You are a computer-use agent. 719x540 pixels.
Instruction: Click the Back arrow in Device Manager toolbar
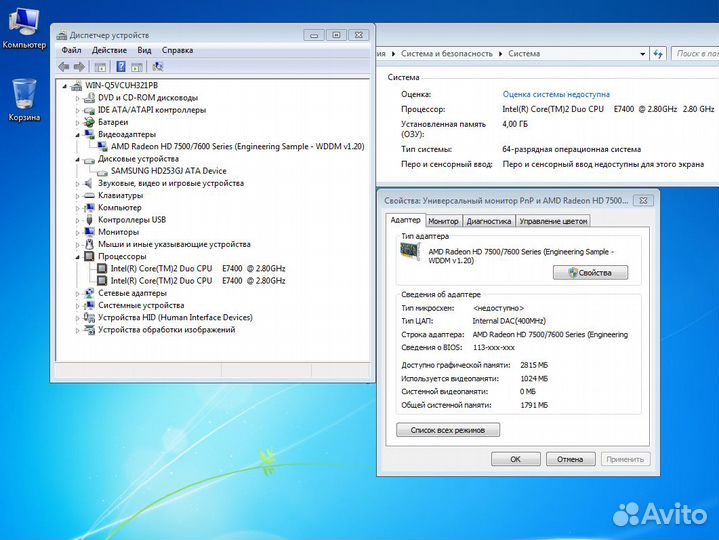tap(64, 67)
